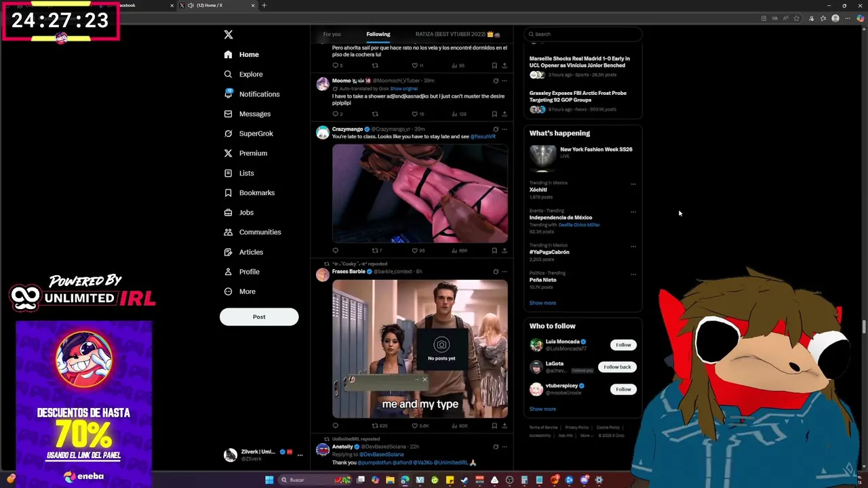Focus the X Search field
Viewport: 868px width, 488px height.
pyautogui.click(x=583, y=34)
